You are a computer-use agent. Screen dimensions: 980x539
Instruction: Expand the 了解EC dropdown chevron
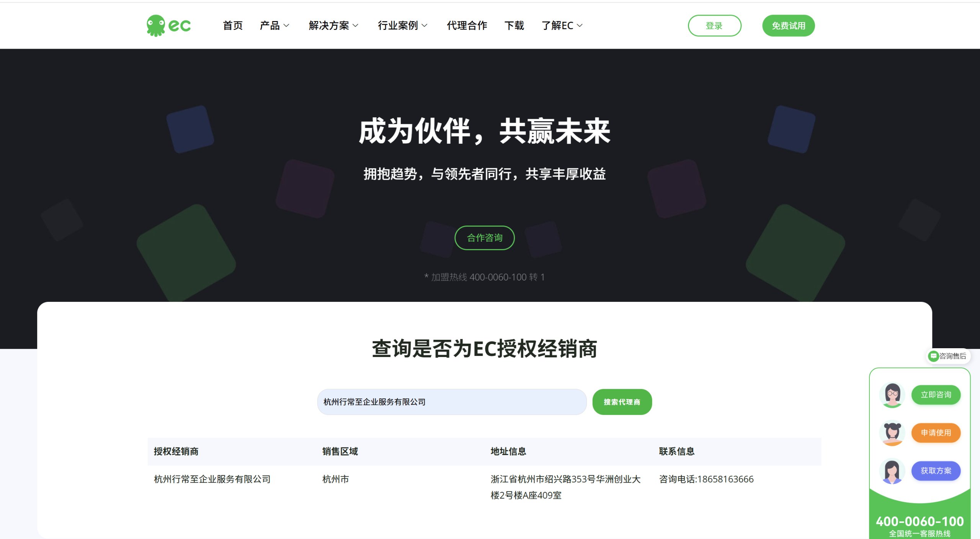coord(580,26)
